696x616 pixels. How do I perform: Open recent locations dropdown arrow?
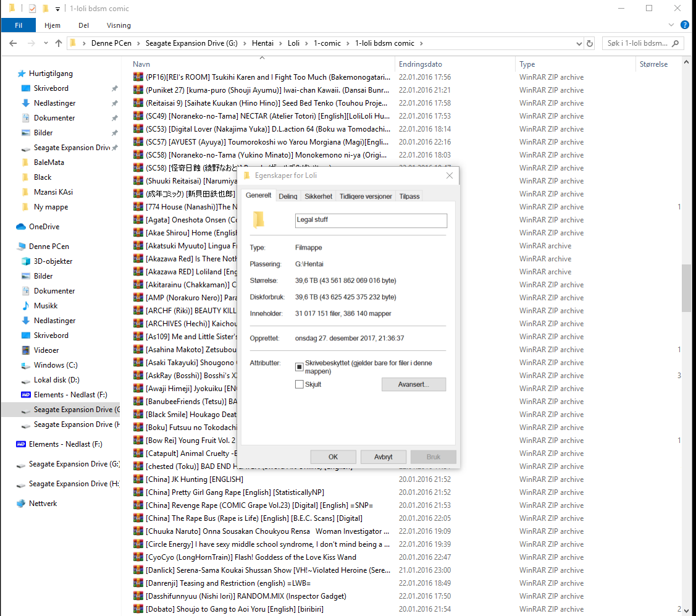[x=46, y=43]
